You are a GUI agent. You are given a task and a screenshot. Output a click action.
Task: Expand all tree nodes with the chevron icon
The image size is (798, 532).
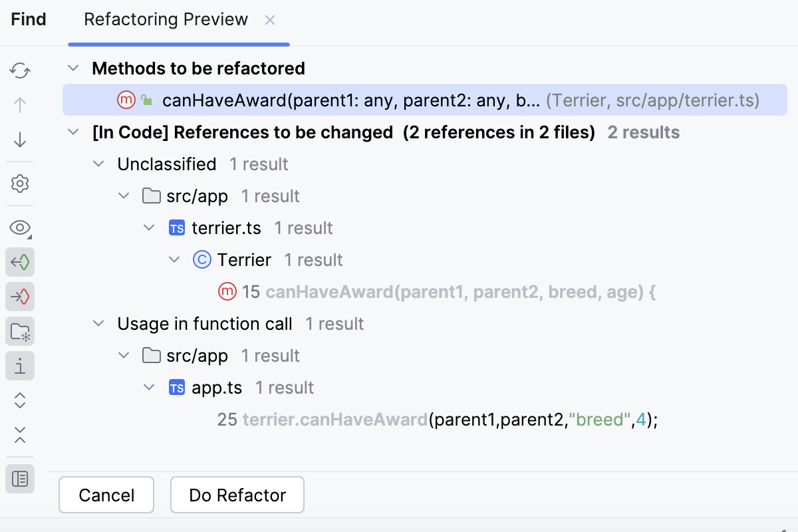tap(20, 400)
